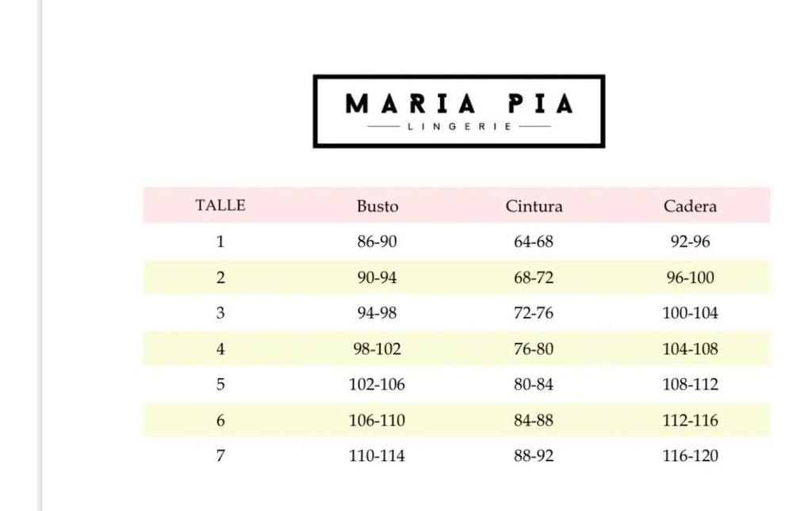Click the Maria Pia Lingerie logo
812x511 pixels.
point(458,111)
